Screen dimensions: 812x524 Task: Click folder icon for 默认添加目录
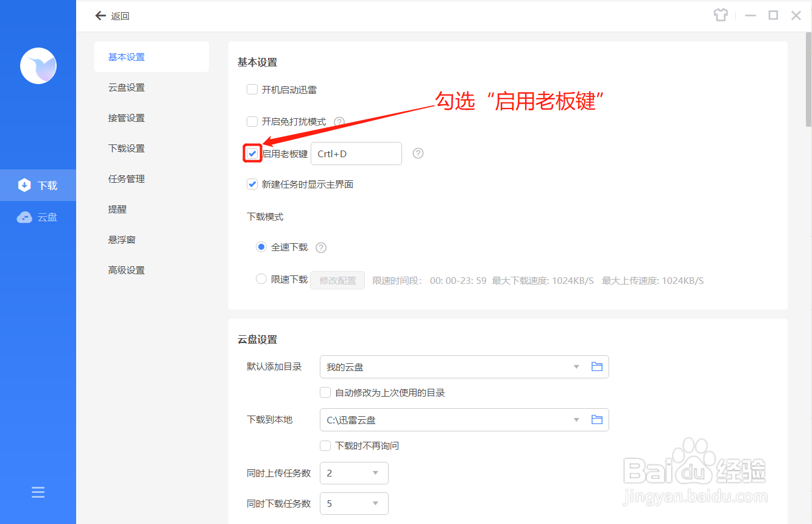click(597, 367)
